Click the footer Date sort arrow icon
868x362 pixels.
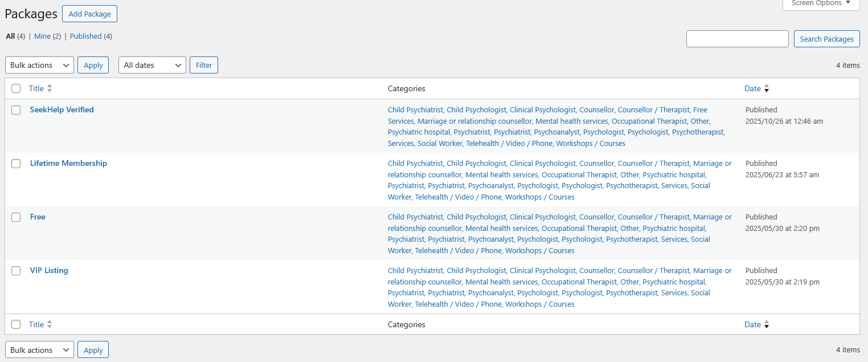pyautogui.click(x=766, y=324)
